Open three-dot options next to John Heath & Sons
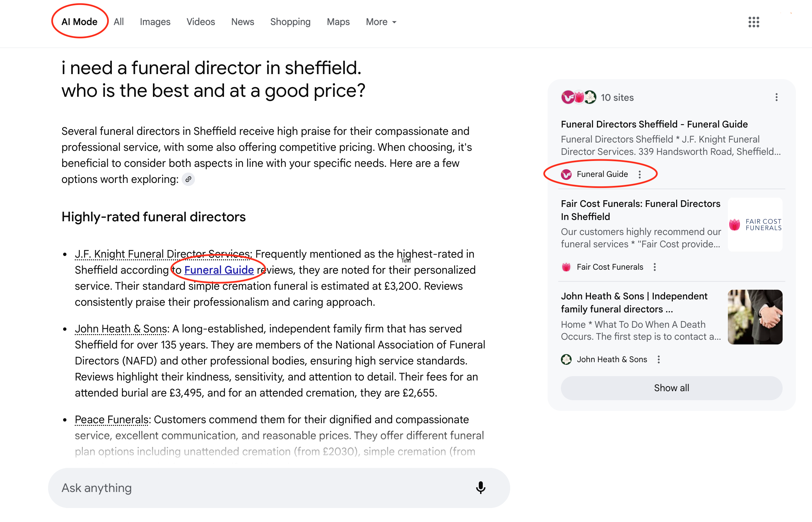Viewport: 812px width, 522px height. pyautogui.click(x=658, y=359)
